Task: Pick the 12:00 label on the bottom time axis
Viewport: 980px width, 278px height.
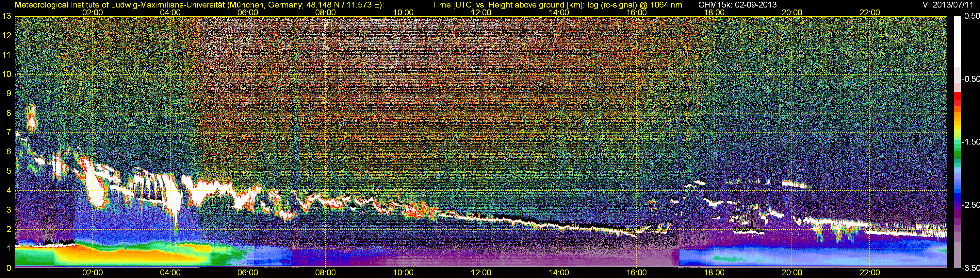Action: pos(481,273)
